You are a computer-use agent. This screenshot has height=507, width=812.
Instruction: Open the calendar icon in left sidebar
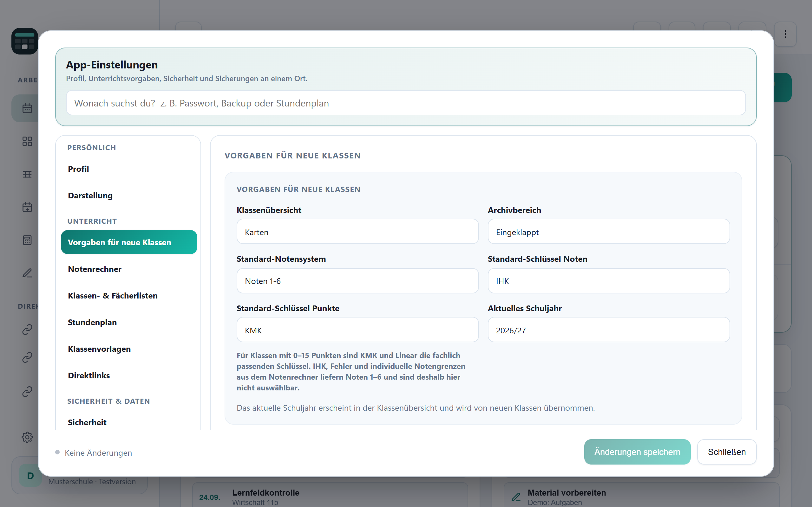click(x=27, y=108)
